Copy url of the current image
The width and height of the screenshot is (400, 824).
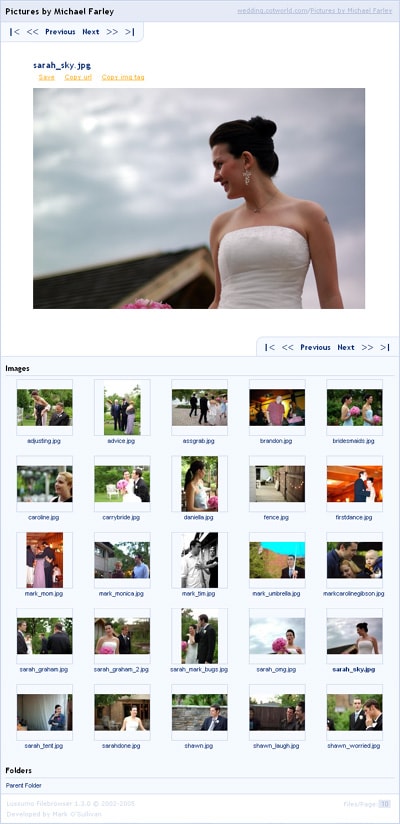[x=78, y=77]
